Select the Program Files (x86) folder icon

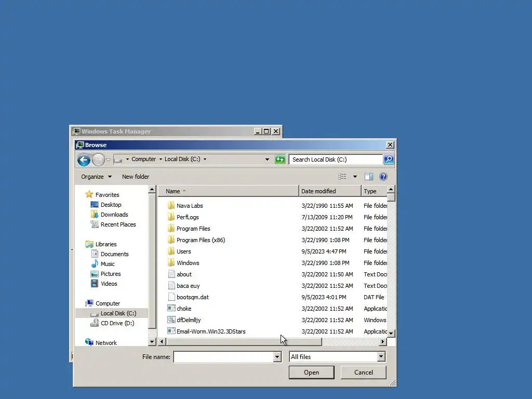(x=171, y=240)
